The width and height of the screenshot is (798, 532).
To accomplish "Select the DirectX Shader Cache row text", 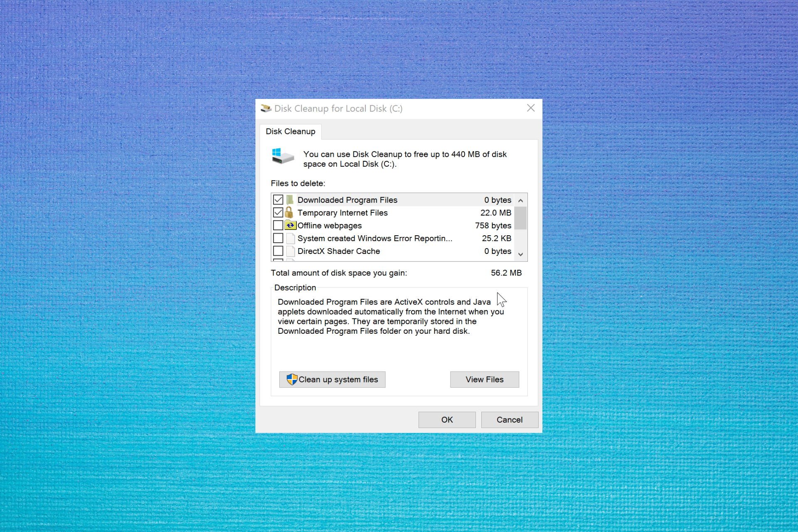I will coord(339,251).
